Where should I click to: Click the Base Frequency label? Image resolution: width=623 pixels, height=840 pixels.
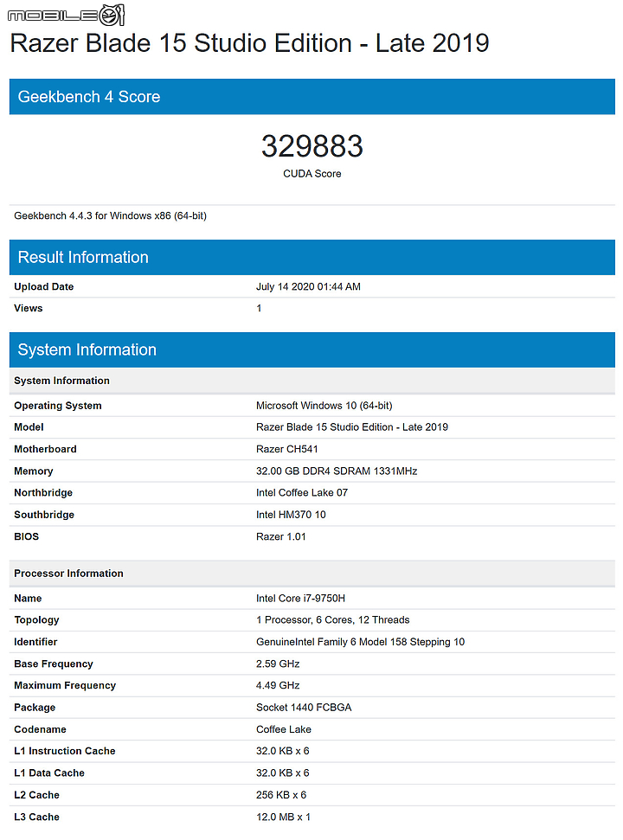[x=53, y=664]
